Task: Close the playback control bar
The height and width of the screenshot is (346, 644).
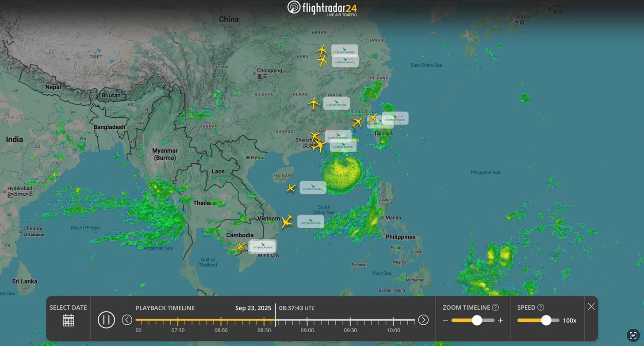Action: 591,307
